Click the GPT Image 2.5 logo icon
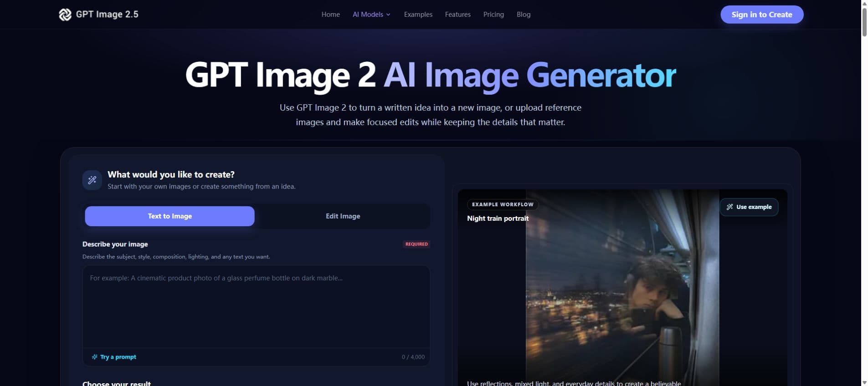The image size is (868, 386). point(65,15)
